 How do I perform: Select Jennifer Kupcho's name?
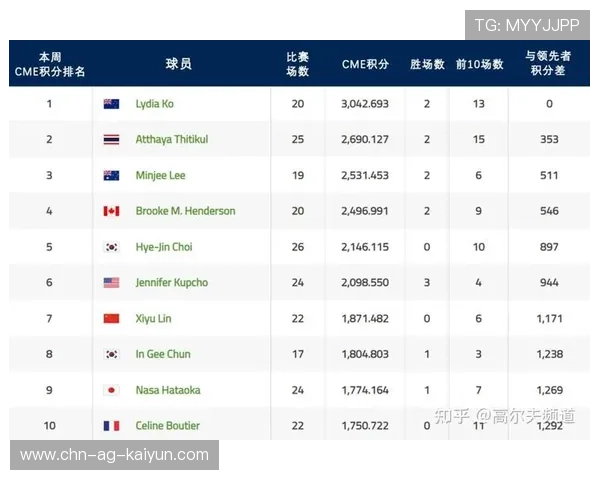pos(171,283)
